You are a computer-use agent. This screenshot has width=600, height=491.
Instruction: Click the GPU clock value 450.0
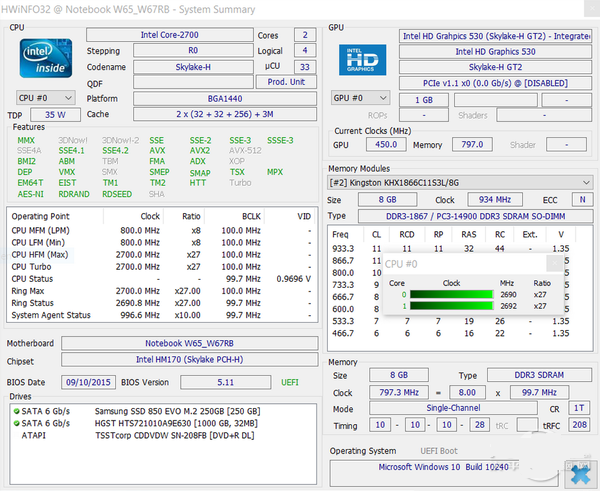(386, 144)
